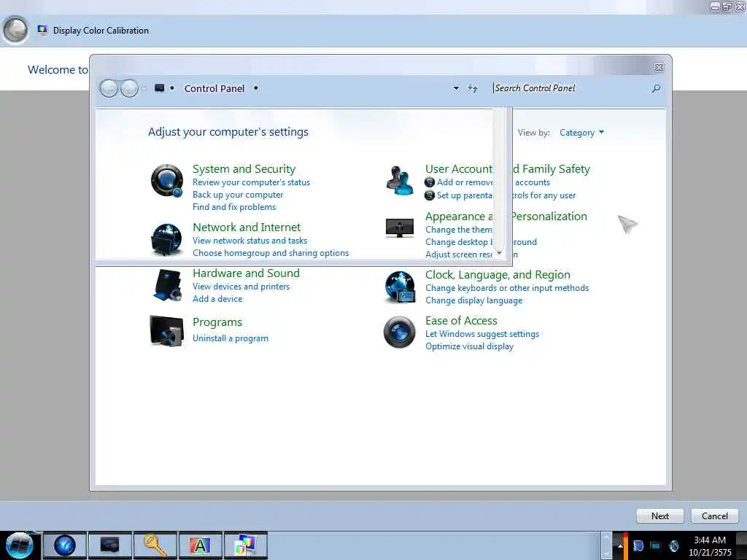The image size is (747, 560).
Task: Click in Search Control Panel field
Action: (x=570, y=88)
